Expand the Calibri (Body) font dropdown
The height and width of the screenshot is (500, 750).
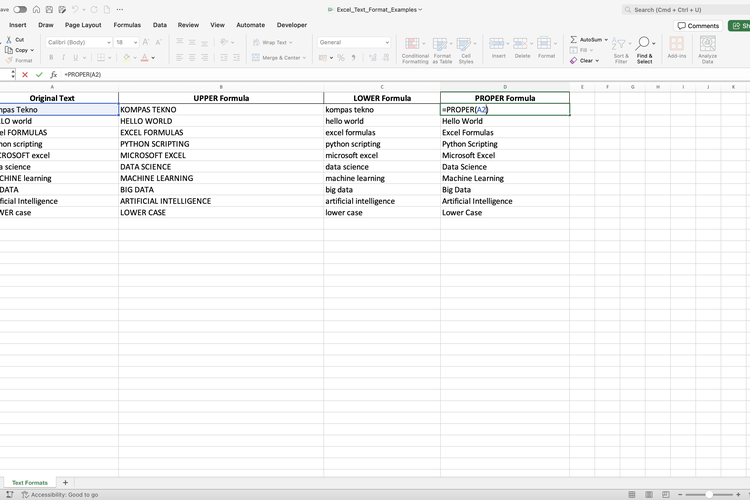click(107, 43)
